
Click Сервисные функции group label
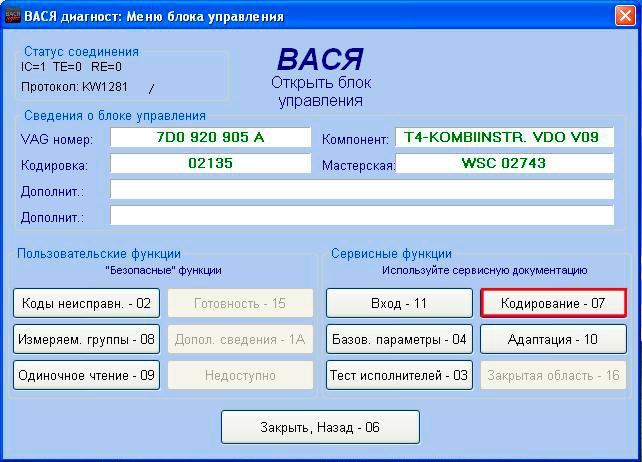coord(391,254)
